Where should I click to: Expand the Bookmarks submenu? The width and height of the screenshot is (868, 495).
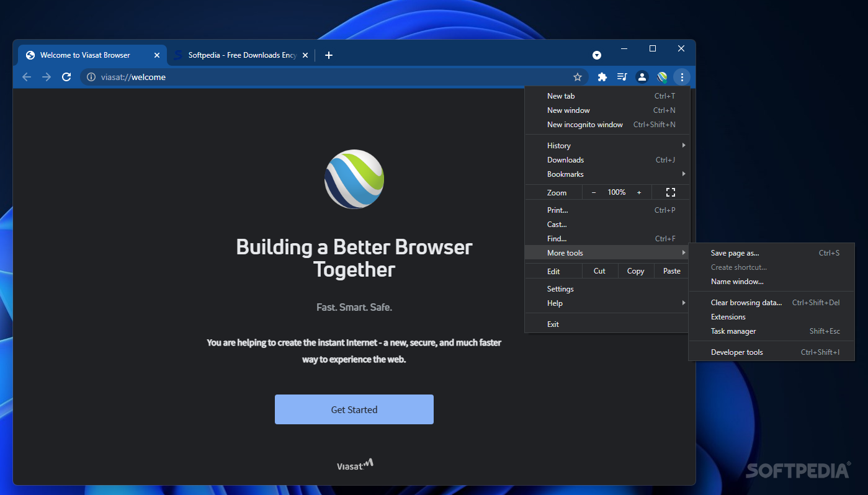[607, 174]
